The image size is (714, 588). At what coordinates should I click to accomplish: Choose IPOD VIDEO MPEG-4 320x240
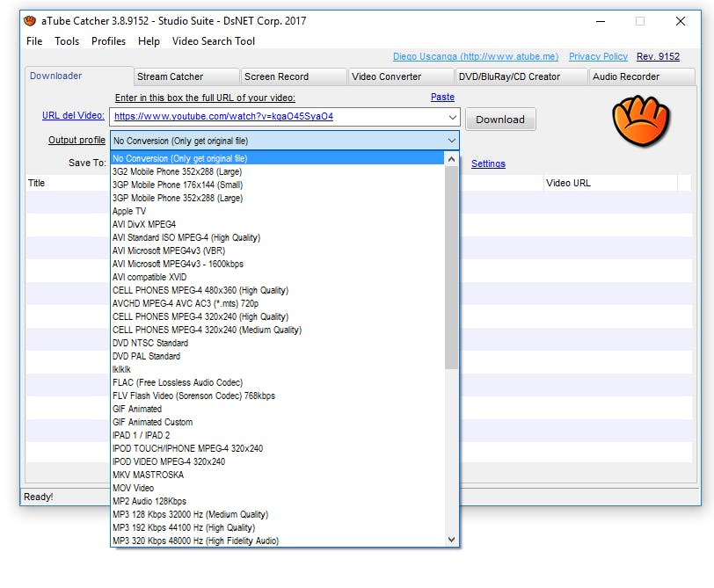click(x=277, y=462)
